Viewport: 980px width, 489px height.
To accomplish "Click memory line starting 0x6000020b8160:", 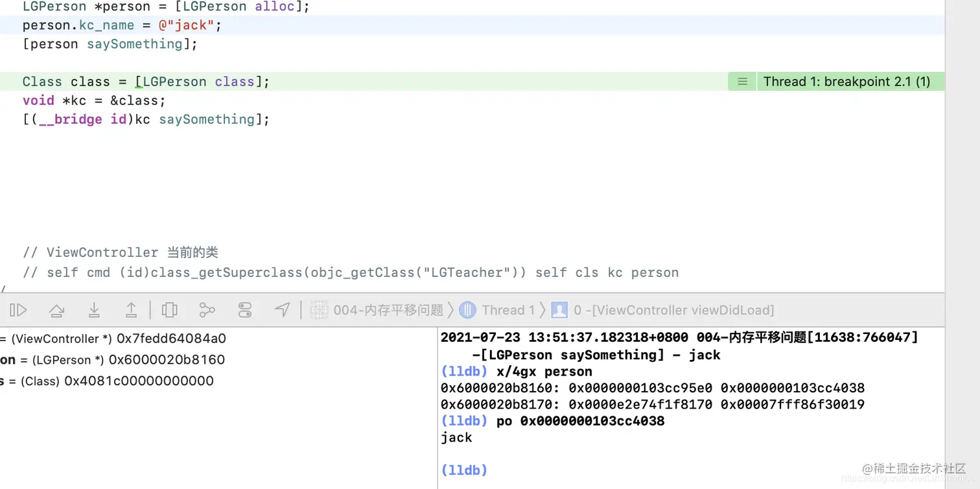I will 653,388.
